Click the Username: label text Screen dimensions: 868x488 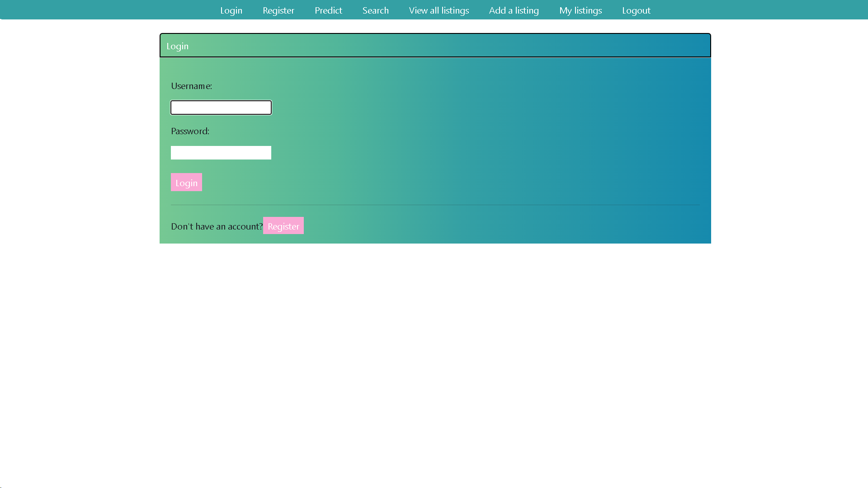coord(191,86)
